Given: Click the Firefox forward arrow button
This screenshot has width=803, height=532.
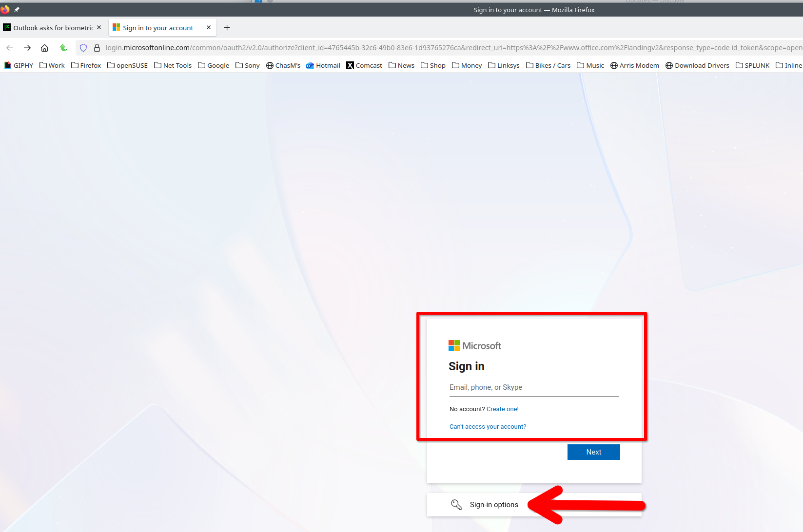Looking at the screenshot, I should pos(27,48).
